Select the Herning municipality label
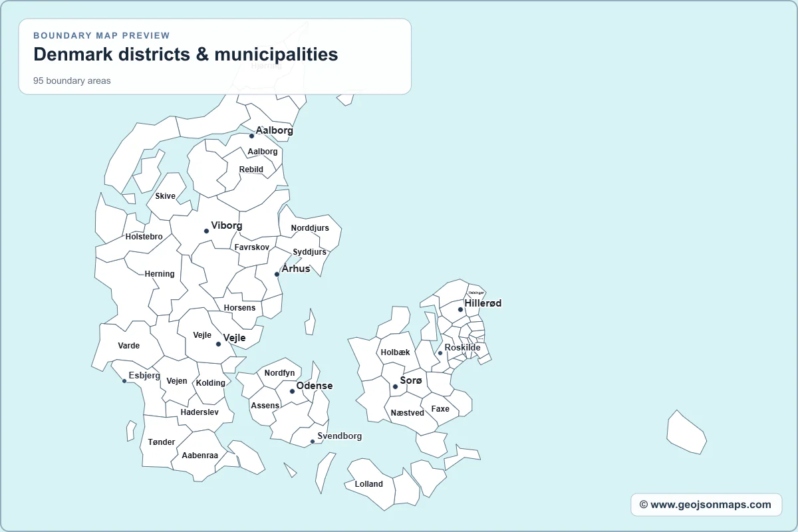 pyautogui.click(x=160, y=274)
